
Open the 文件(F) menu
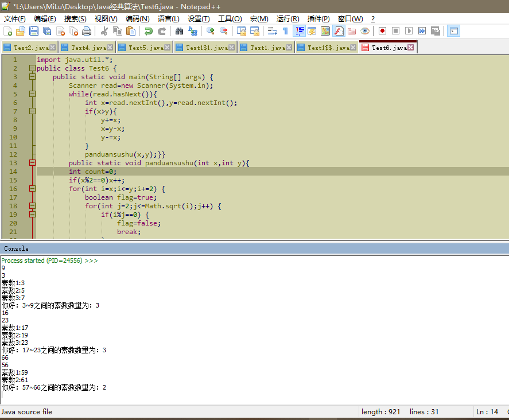coord(14,19)
